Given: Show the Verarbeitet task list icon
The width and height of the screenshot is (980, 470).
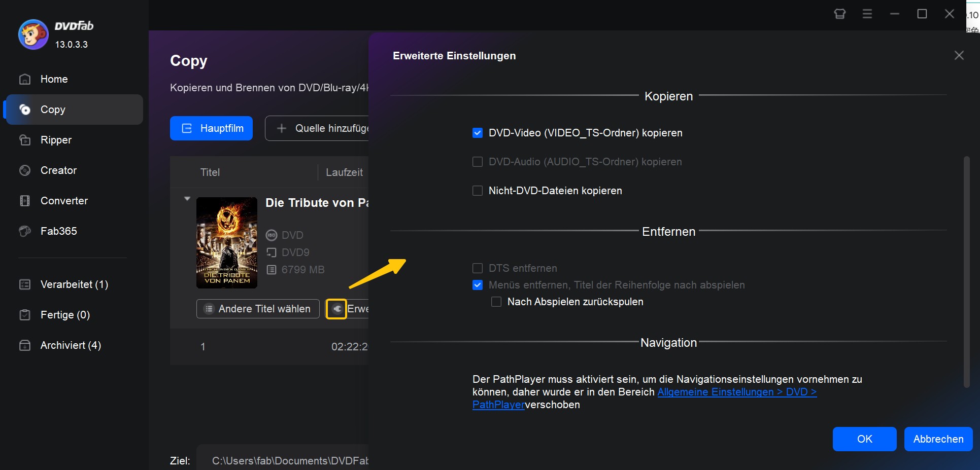Looking at the screenshot, I should (25, 284).
